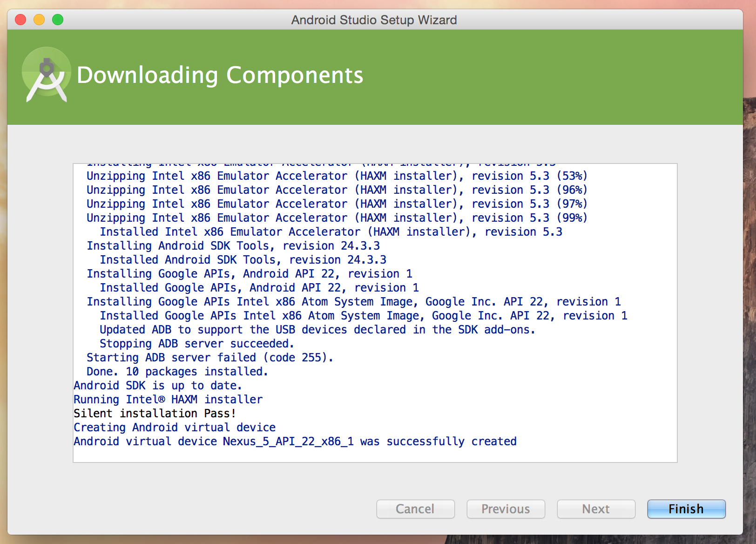Screen dimensions: 756x544
Task: Click 'Installed Google APIs, Android API 22' line
Action: click(259, 288)
